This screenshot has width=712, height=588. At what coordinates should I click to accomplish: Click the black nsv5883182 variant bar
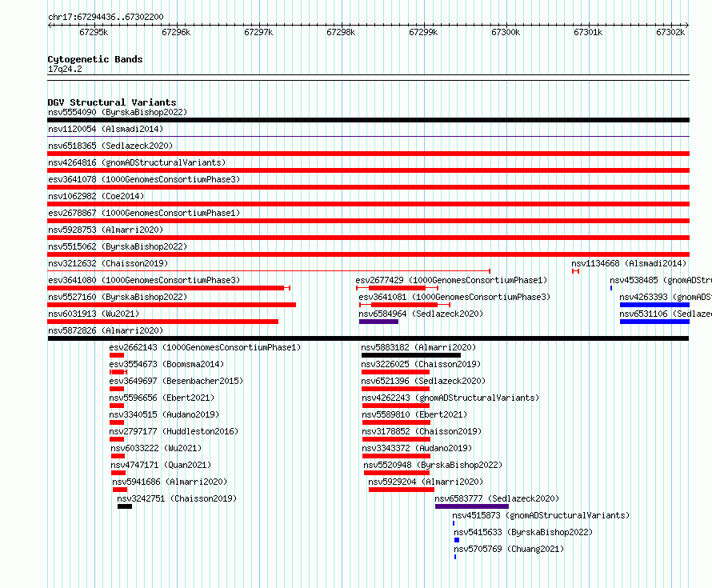pyautogui.click(x=411, y=355)
